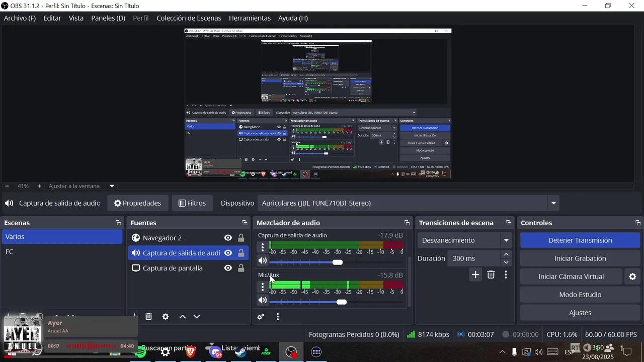Open the Ayuda (H) menu
This screenshot has height=362, width=644.
(293, 18)
